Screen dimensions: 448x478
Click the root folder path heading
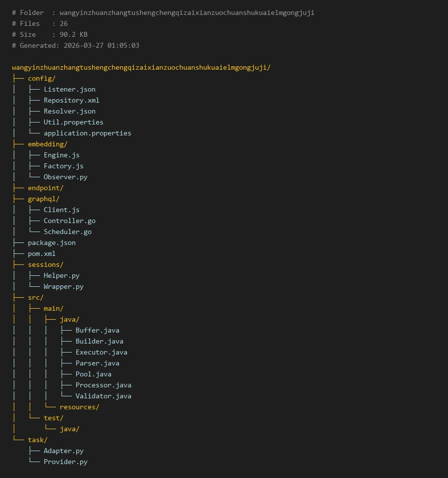point(141,67)
